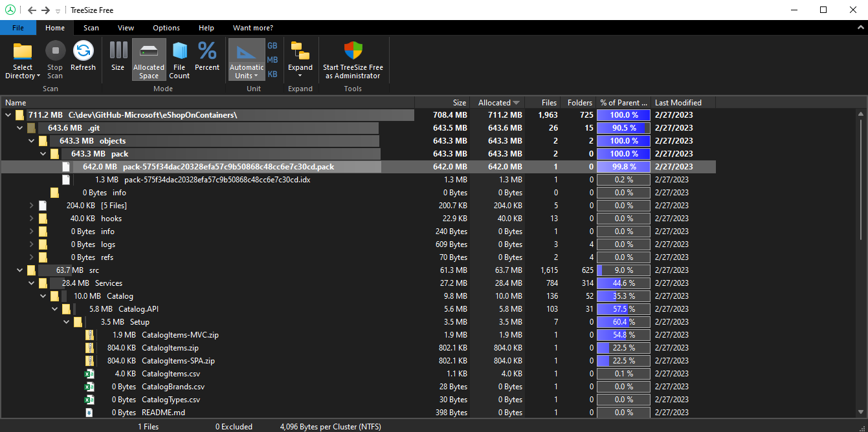Select the CatalogTypes.csv Excel icon
This screenshot has width=868, height=432.
pos(89,400)
